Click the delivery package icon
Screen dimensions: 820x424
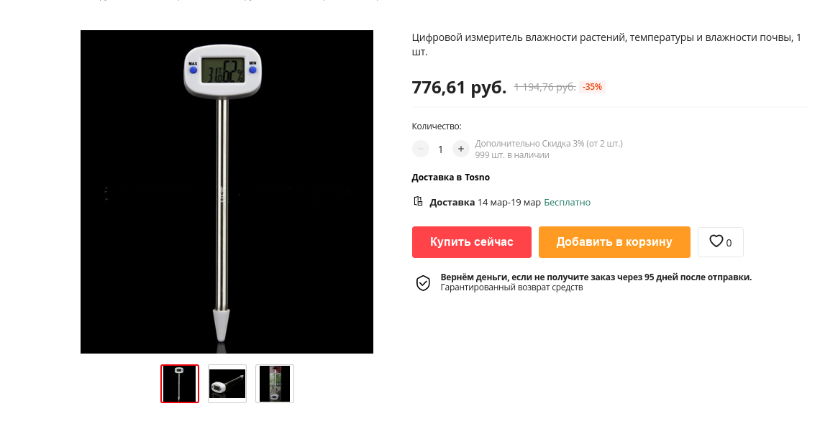click(x=418, y=201)
